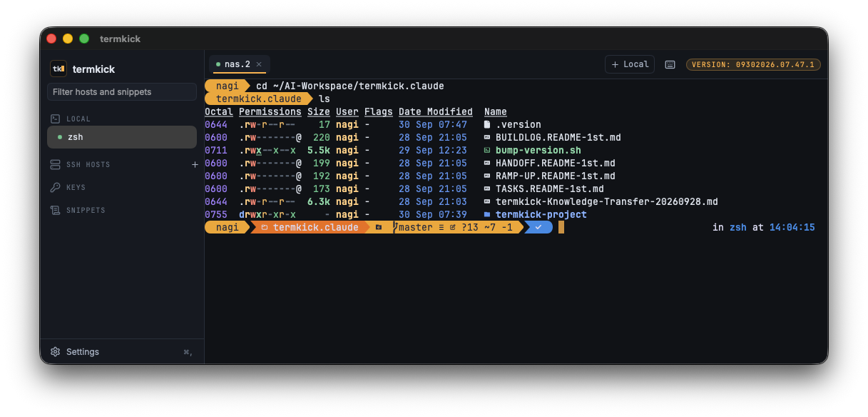Click the Size column header
Viewport: 868px width, 417px height.
(x=319, y=111)
